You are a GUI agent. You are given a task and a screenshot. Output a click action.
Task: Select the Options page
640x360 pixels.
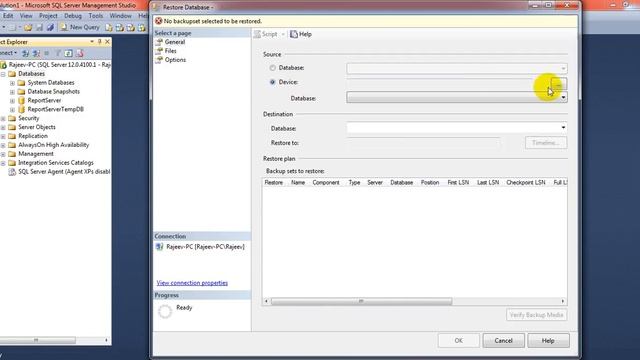(x=175, y=60)
